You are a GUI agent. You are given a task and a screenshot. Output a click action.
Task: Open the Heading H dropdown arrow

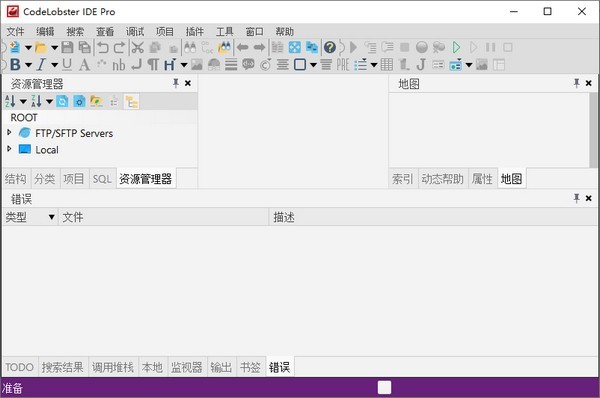184,65
